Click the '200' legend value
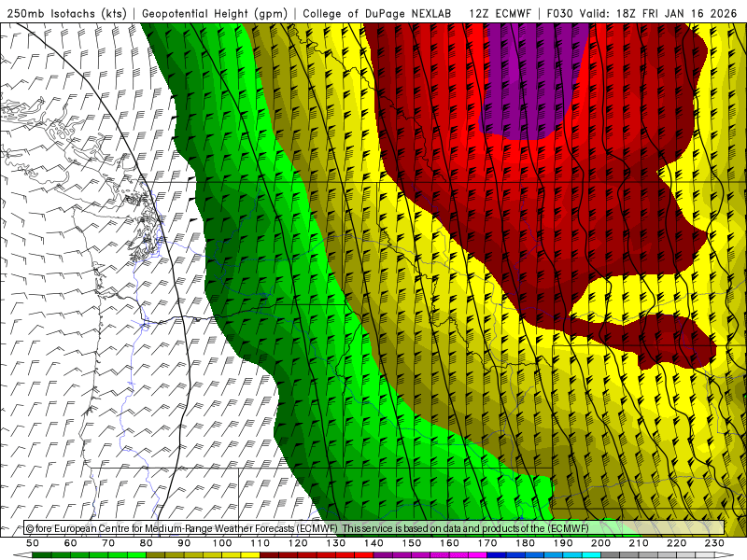 (x=600, y=543)
